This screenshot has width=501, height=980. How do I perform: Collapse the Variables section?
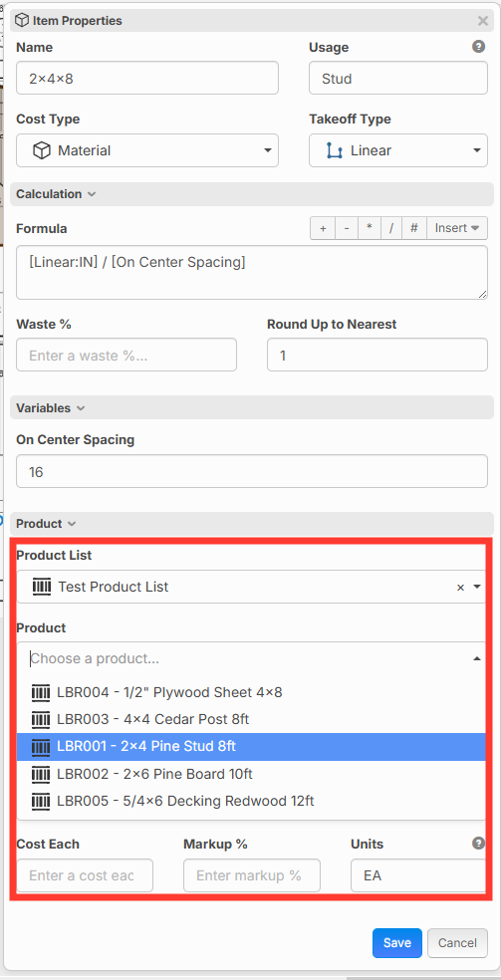click(51, 408)
